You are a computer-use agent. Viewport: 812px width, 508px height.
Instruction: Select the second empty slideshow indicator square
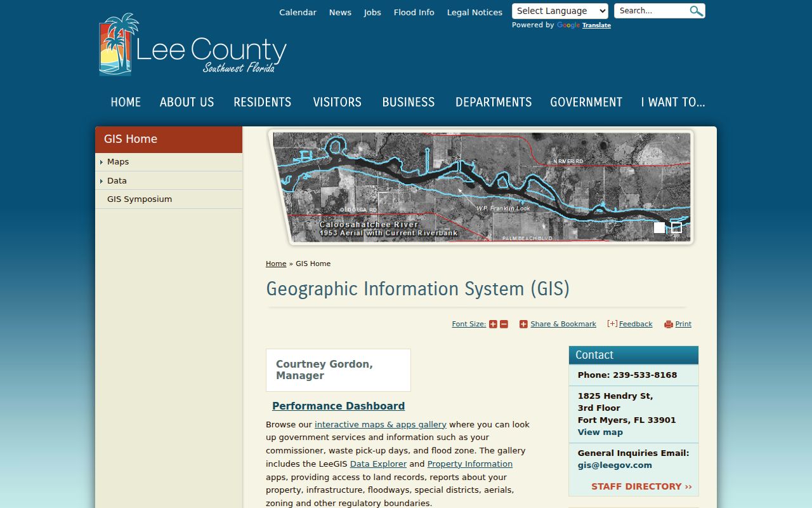(676, 227)
